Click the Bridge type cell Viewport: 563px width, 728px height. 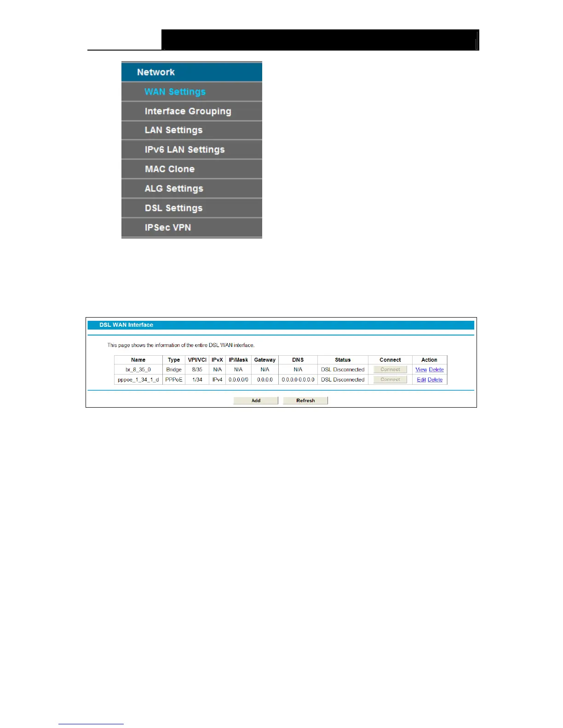click(x=174, y=370)
